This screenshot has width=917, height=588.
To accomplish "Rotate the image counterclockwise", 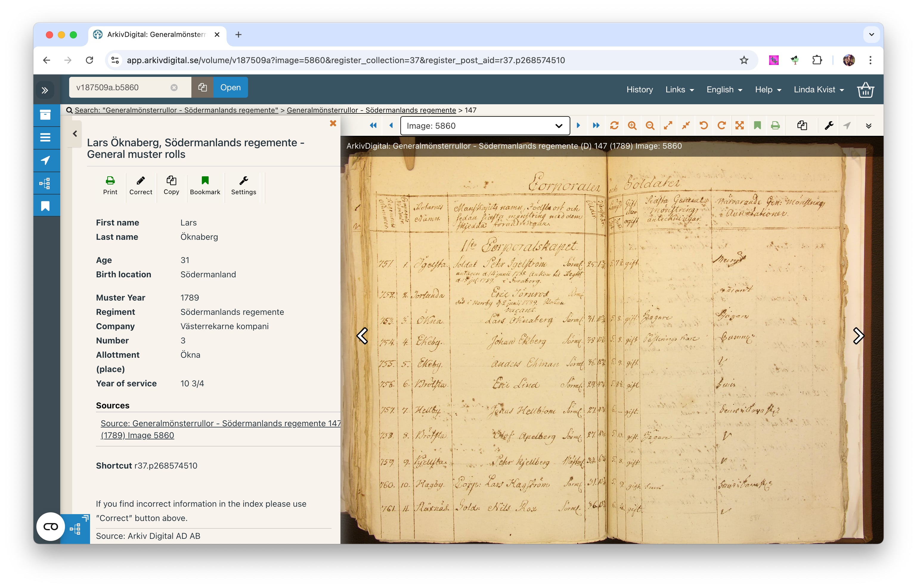I will 704,126.
